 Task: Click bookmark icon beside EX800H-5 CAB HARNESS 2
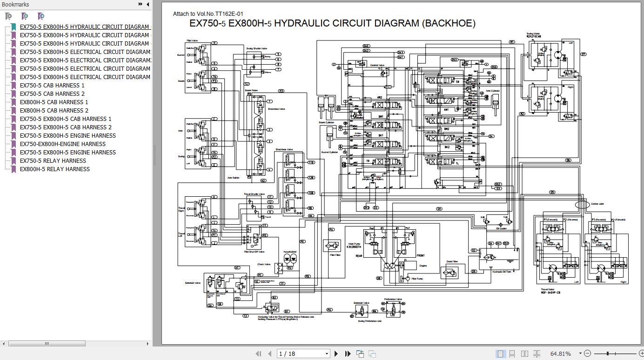(x=13, y=111)
